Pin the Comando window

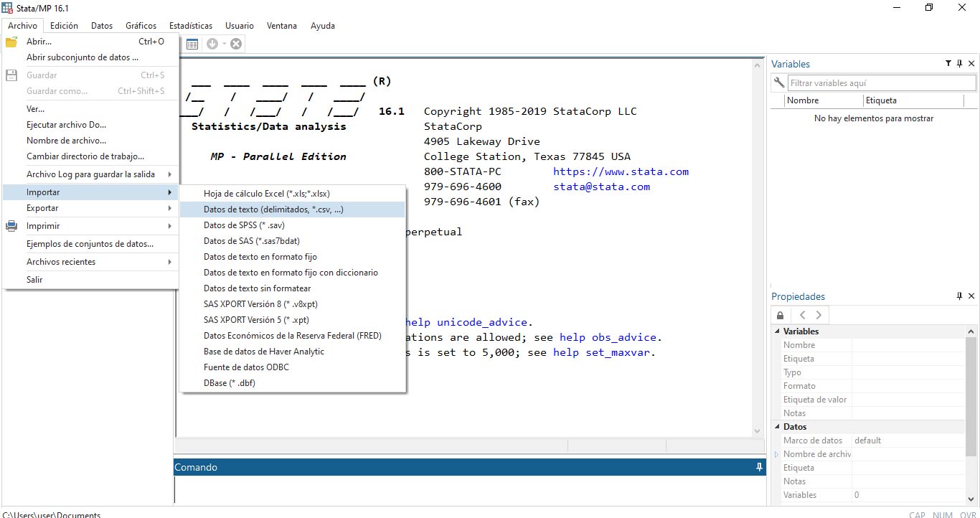point(759,467)
